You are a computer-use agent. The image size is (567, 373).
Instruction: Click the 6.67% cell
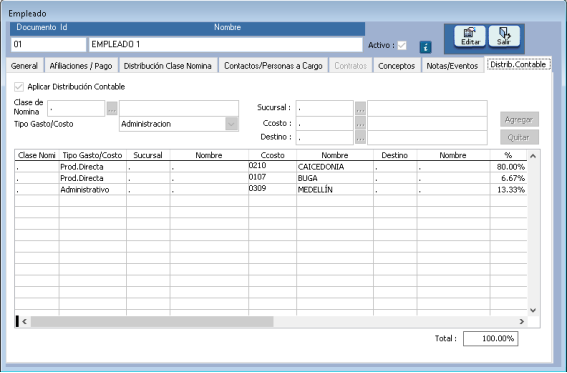[508, 178]
